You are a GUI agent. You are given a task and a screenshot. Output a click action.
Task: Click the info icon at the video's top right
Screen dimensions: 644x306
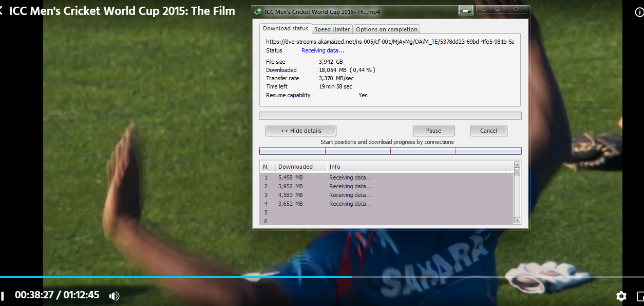[640, 13]
